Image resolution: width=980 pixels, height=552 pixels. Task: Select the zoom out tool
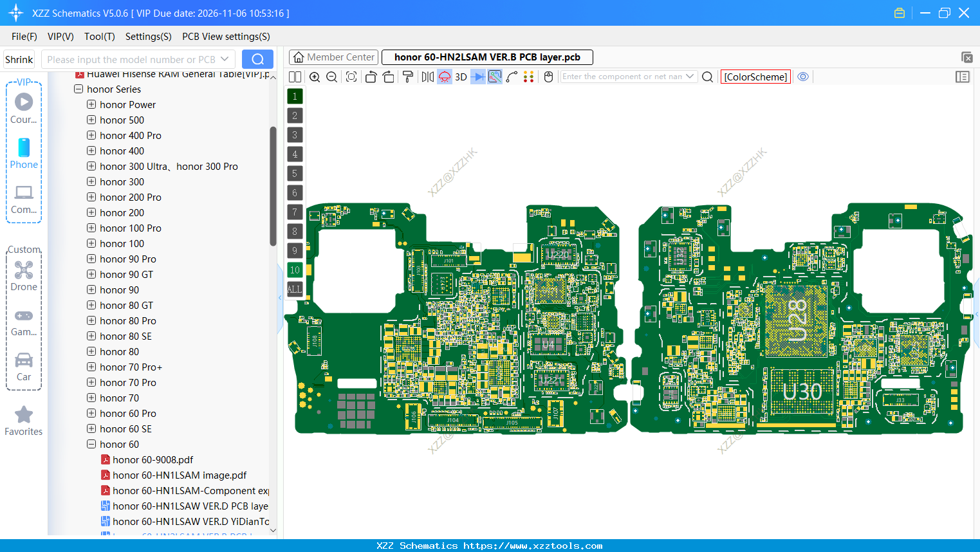[x=331, y=77]
